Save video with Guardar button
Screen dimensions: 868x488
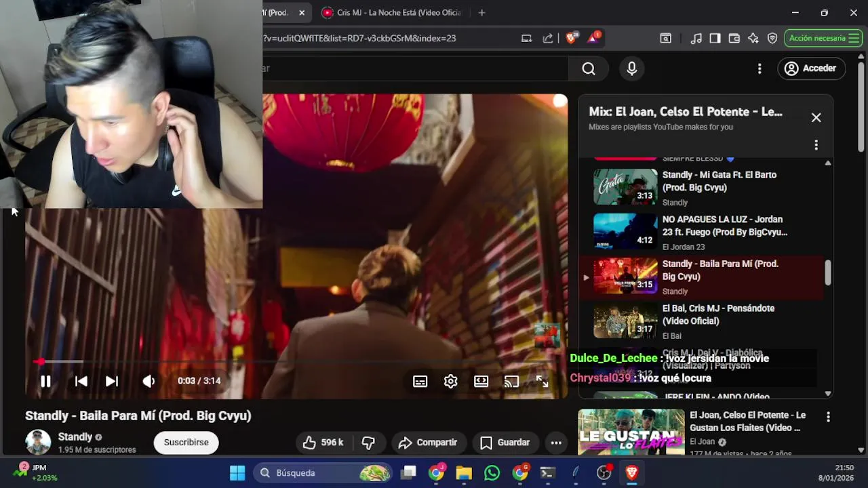click(x=505, y=443)
